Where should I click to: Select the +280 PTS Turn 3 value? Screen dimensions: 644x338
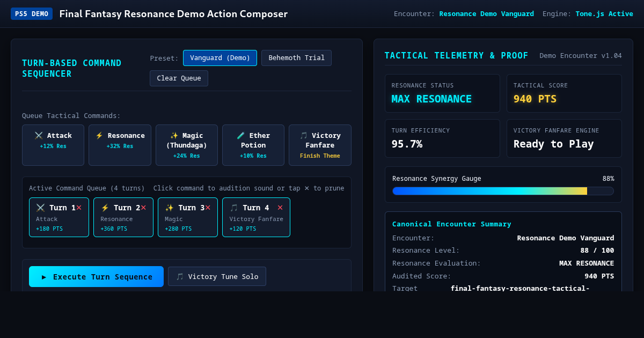tap(178, 229)
